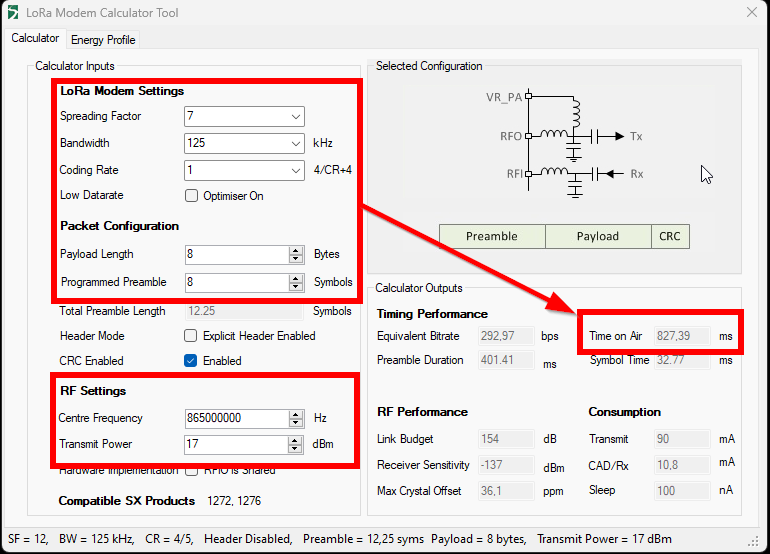Tick the RFIO is Shared checkbox
Viewport: 770px width, 554px height.
click(192, 470)
